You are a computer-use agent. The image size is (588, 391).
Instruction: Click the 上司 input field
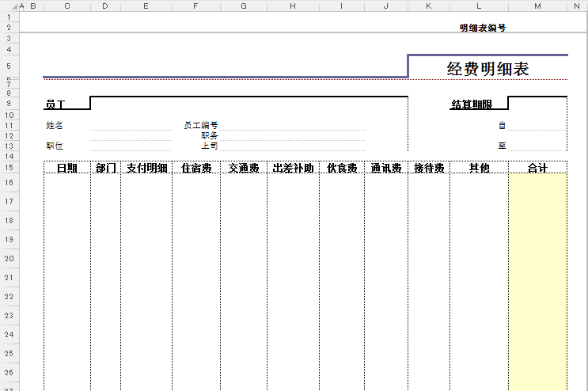click(x=291, y=146)
